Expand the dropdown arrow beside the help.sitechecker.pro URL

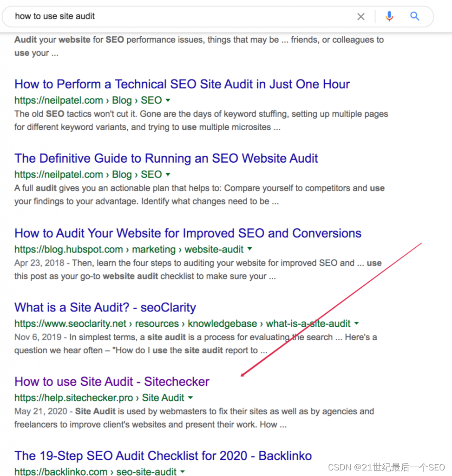190,397
